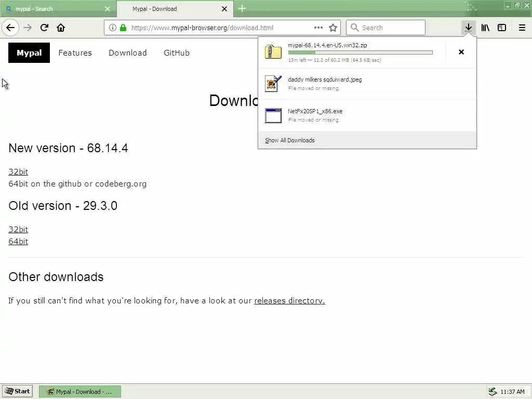Open the releases directory link
The width and height of the screenshot is (532, 399).
tap(289, 301)
